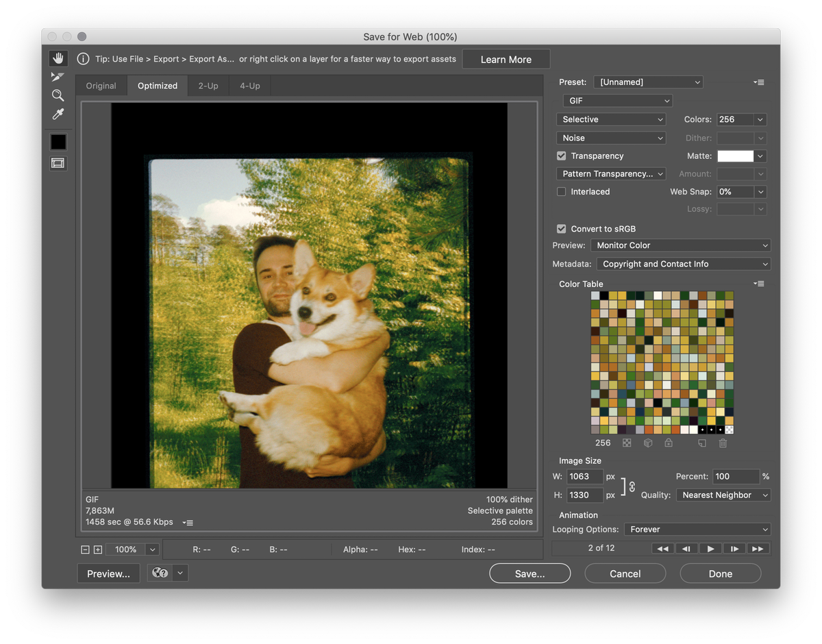
Task: Open the download speed preview menu icon
Action: [188, 523]
